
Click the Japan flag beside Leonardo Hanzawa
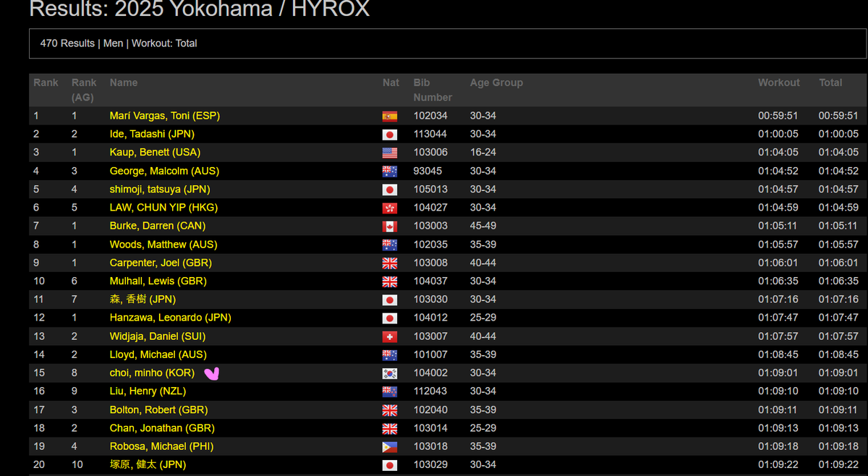coord(390,318)
